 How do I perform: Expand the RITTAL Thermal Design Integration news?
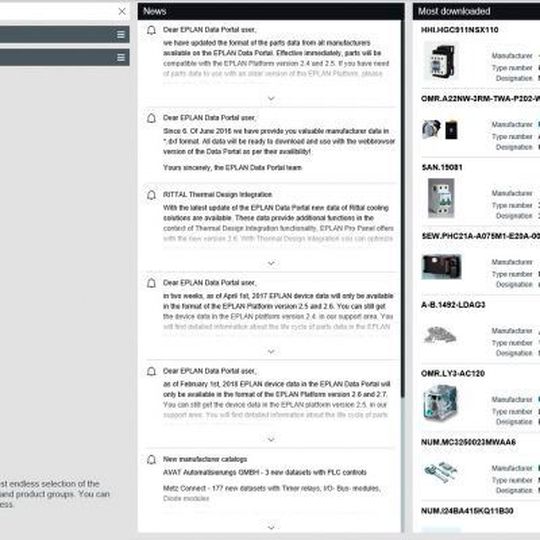pos(271,263)
